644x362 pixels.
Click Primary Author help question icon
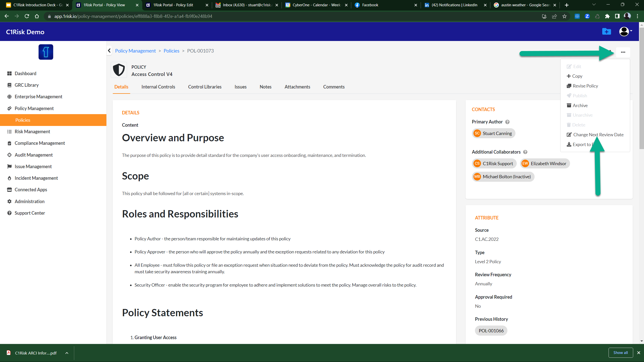point(507,122)
